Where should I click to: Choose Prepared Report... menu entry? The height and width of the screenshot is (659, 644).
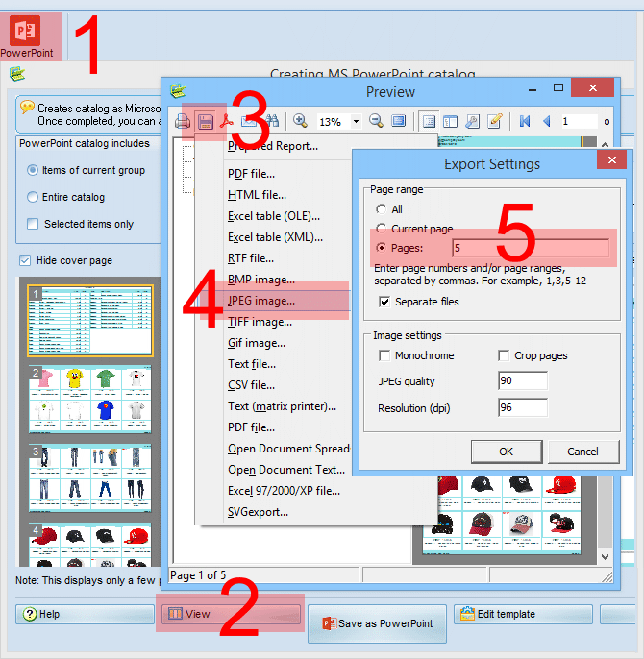pos(273,146)
